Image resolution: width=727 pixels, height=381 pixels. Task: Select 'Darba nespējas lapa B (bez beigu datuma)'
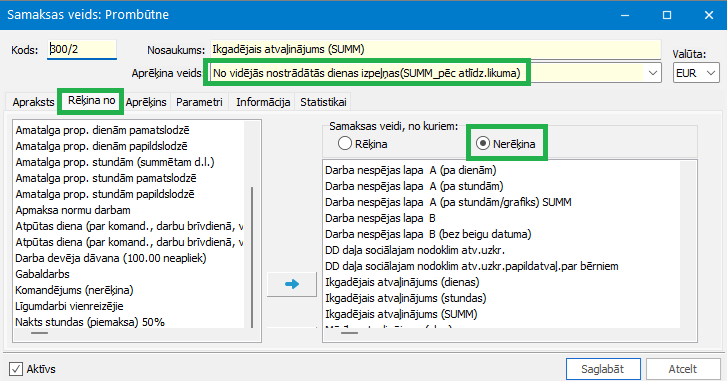pos(428,234)
